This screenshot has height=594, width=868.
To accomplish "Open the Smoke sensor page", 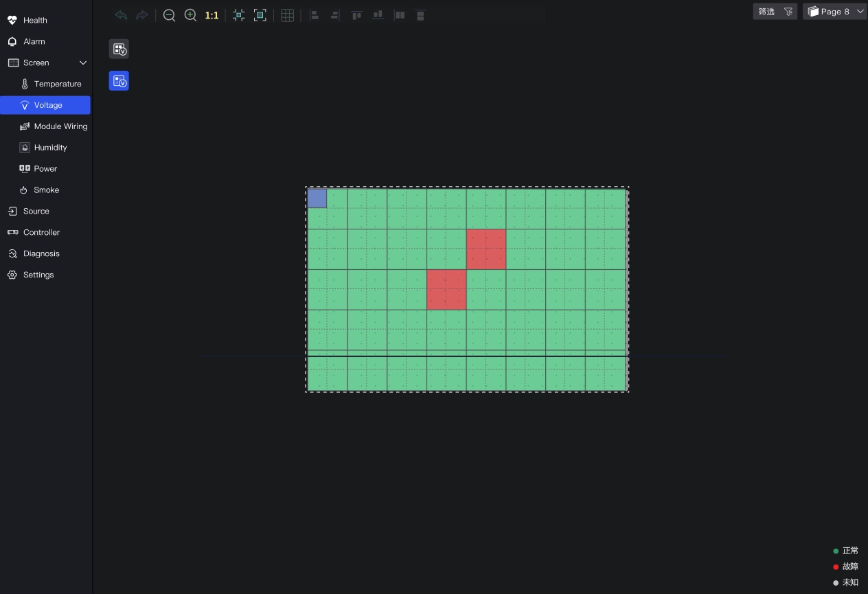I will coord(46,190).
